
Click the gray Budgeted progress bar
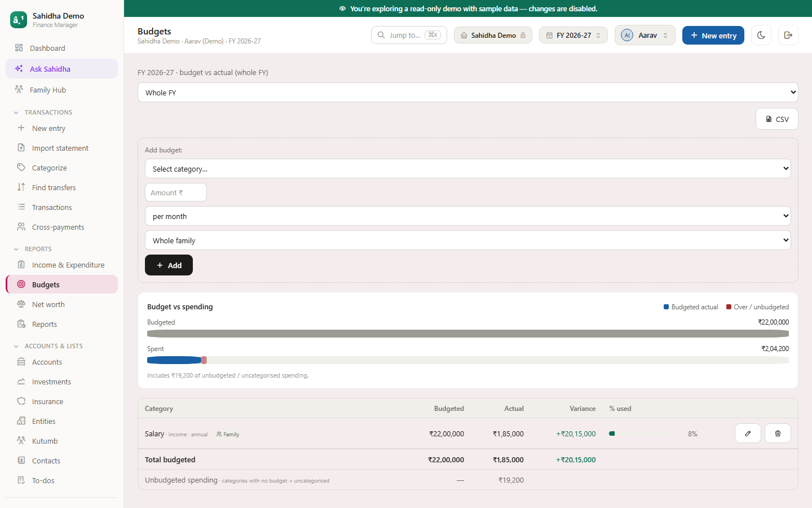click(468, 334)
